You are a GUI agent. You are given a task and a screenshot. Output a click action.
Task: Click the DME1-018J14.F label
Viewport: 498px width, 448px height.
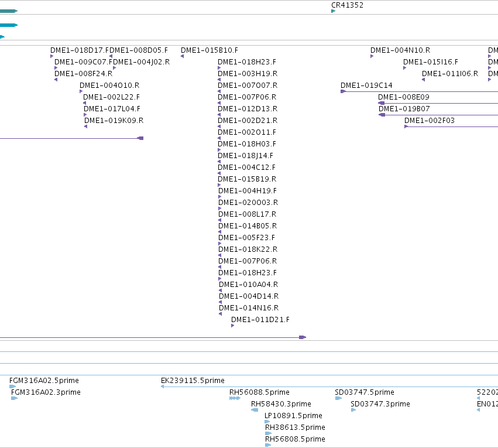(x=245, y=156)
